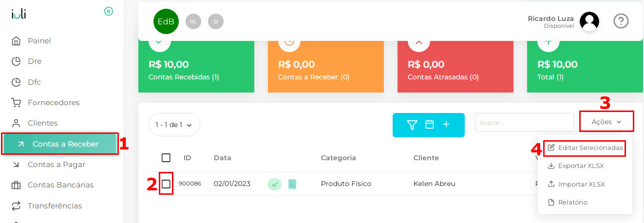Open the Ações dropdown
Viewport: 644px width, 223px height.
(606, 122)
